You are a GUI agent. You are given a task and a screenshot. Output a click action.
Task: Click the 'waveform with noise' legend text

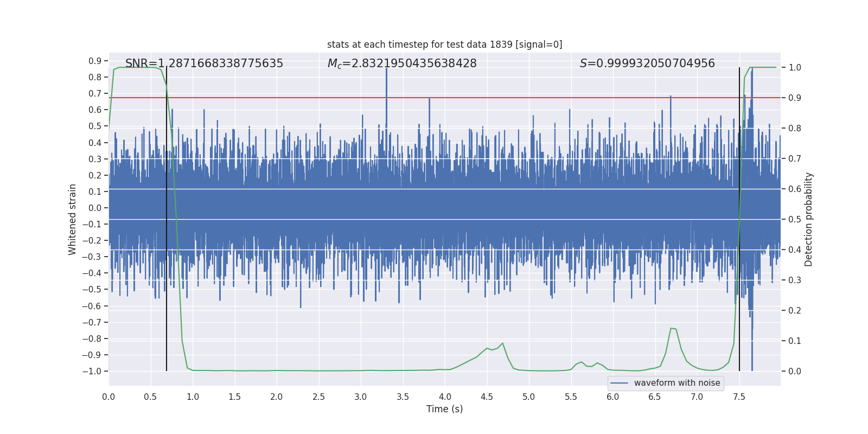coord(677,383)
